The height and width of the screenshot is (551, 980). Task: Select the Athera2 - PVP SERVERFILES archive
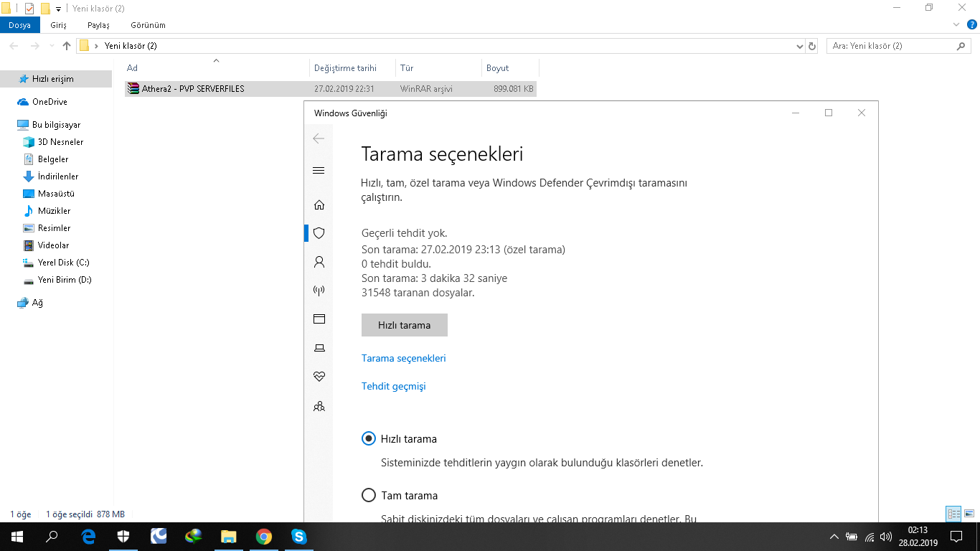pos(331,89)
